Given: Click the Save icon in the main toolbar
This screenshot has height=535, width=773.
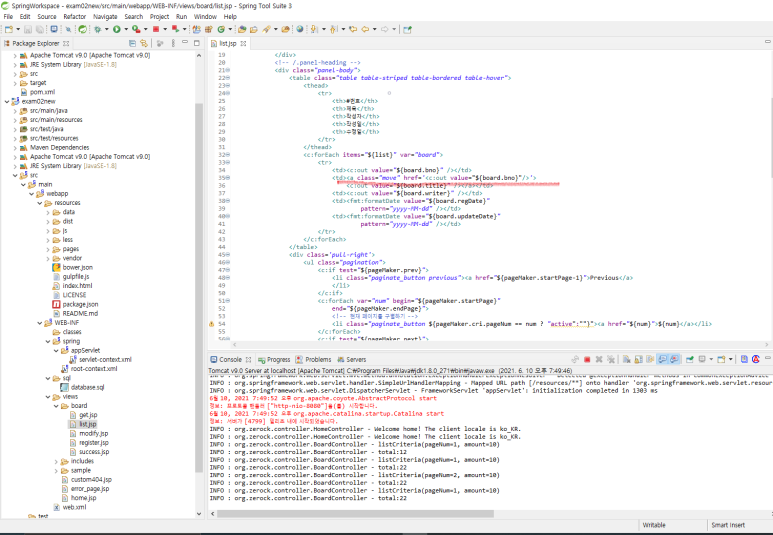Looking at the screenshot, I should click(28, 29).
